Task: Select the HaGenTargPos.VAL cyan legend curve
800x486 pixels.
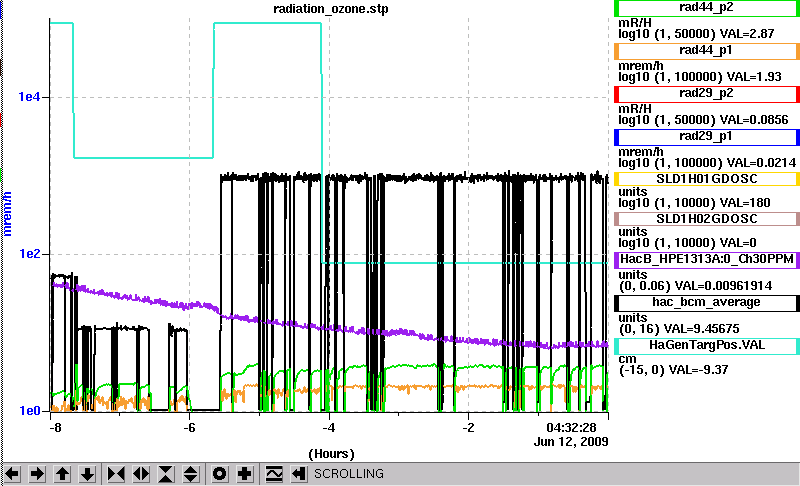Action: click(x=707, y=346)
